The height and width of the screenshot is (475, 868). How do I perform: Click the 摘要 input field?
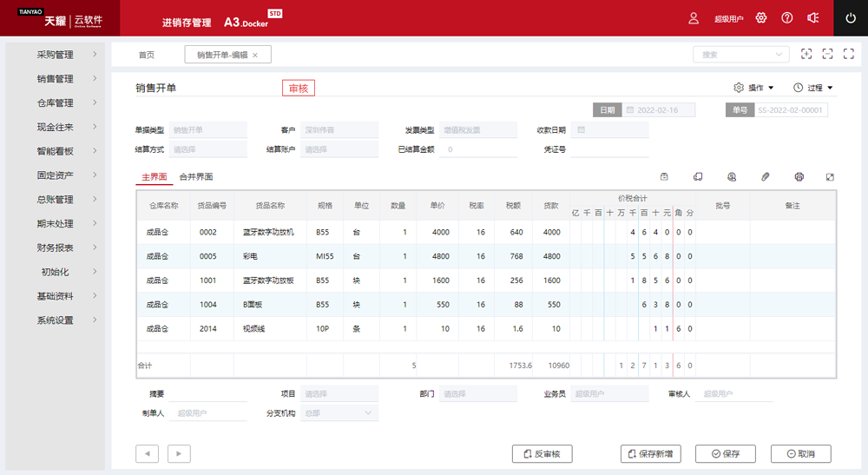click(x=208, y=393)
